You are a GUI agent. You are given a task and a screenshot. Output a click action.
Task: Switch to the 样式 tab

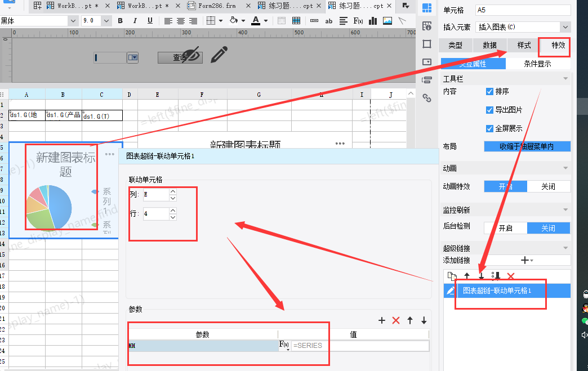click(x=524, y=46)
